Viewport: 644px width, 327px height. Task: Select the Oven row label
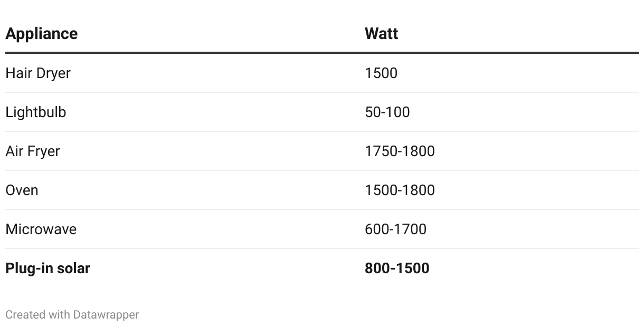(x=22, y=190)
